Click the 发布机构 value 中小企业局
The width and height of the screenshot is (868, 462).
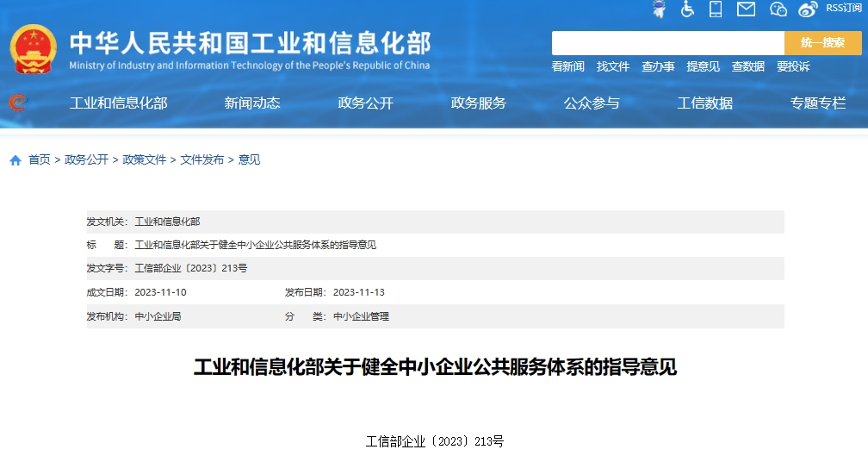[x=158, y=316]
